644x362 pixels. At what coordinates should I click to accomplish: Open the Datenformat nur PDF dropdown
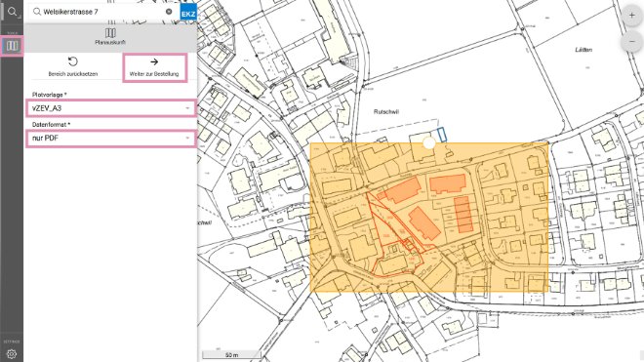pos(111,139)
